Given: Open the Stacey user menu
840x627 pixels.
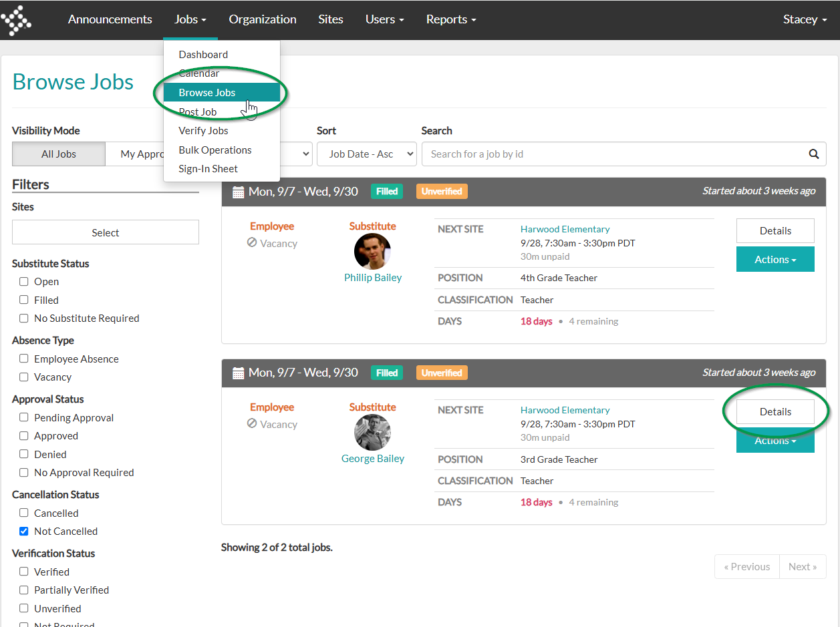Looking at the screenshot, I should (x=805, y=19).
